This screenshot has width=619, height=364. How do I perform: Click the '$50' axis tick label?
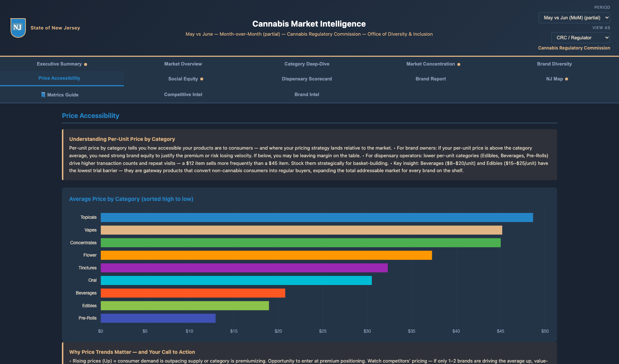[x=545, y=331]
